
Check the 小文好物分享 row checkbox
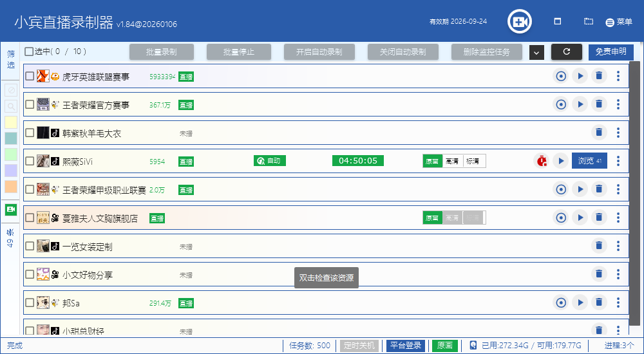30,274
